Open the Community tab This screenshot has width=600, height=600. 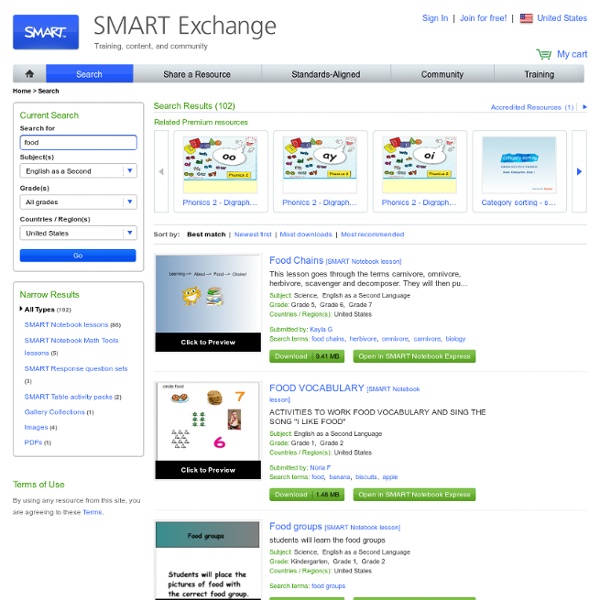tap(442, 73)
